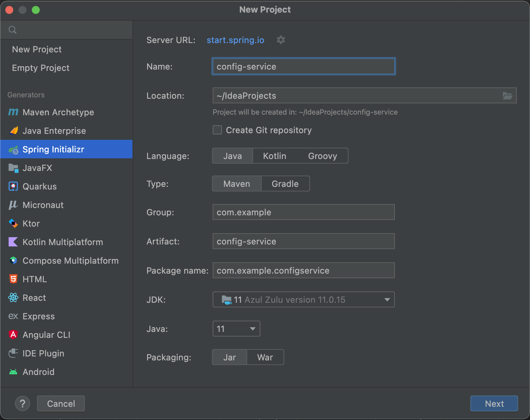This screenshot has width=530, height=420.
Task: Open the JDK dropdown arrow
Action: (x=387, y=300)
